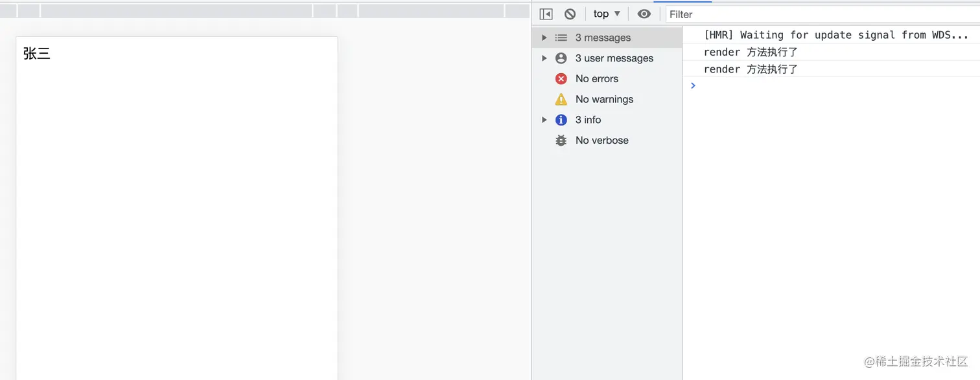The height and width of the screenshot is (380, 980).
Task: Click the verbose bug icon
Action: [x=561, y=140]
